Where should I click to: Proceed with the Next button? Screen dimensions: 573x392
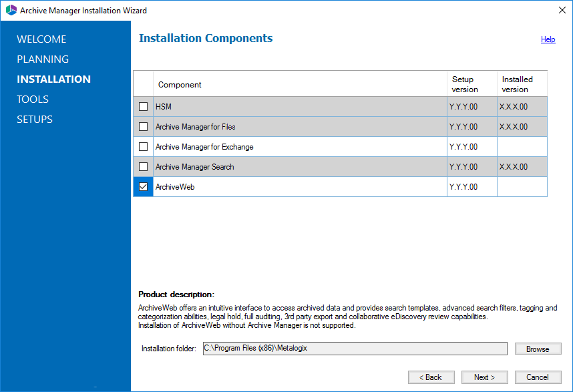(x=485, y=377)
